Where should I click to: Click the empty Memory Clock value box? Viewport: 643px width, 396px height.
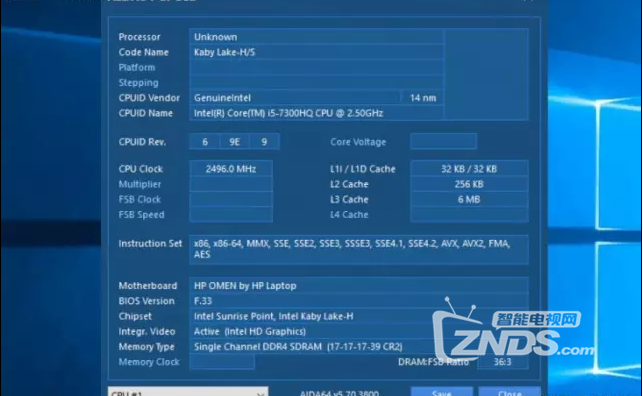pyautogui.click(x=222, y=362)
